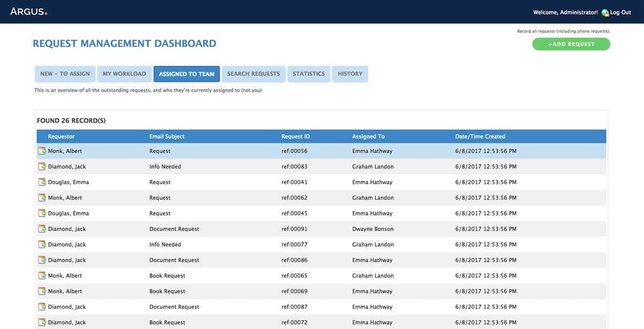The image size is (644, 329).
Task: Click the +ADD REQUEST button
Action: 571,44
